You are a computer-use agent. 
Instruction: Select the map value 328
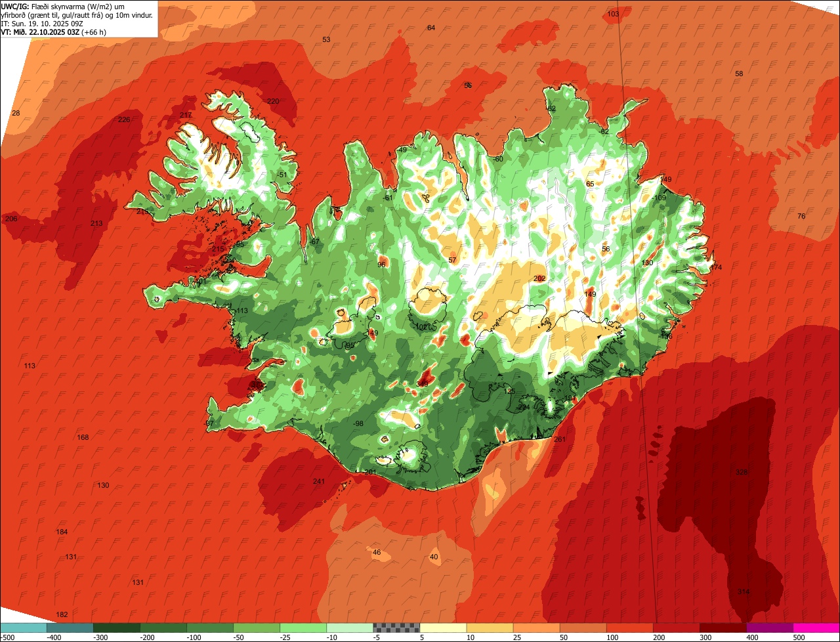tap(742, 472)
